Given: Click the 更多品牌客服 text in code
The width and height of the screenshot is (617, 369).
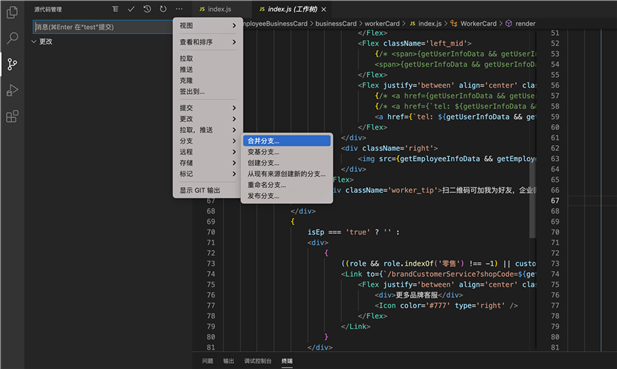Looking at the screenshot, I should coord(416,295).
